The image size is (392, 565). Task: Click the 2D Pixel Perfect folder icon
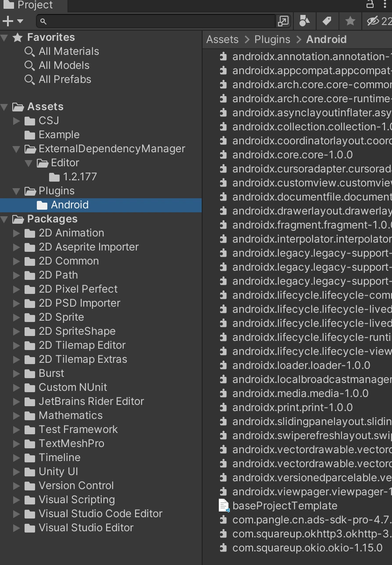point(30,289)
